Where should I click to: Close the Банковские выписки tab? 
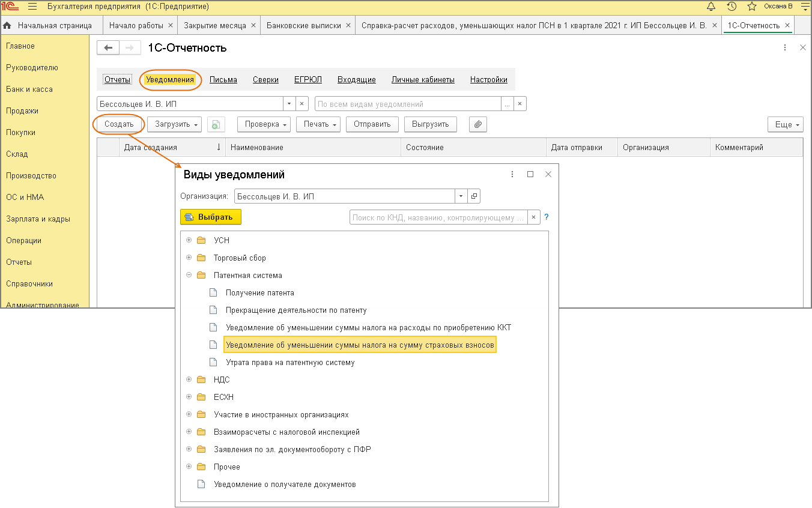(348, 26)
